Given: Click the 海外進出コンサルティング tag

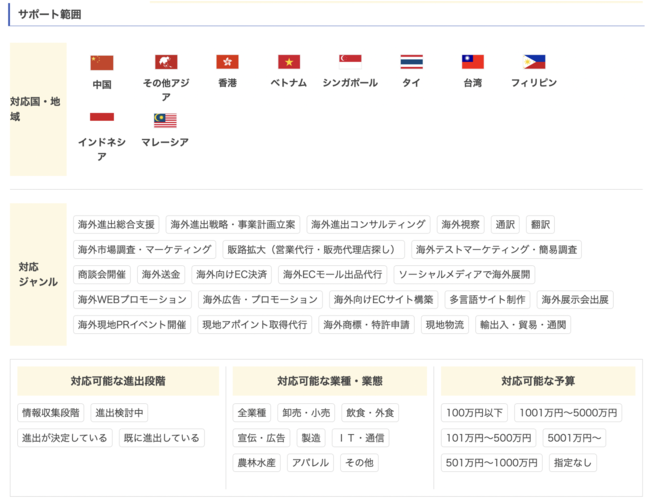Looking at the screenshot, I should 368,225.
